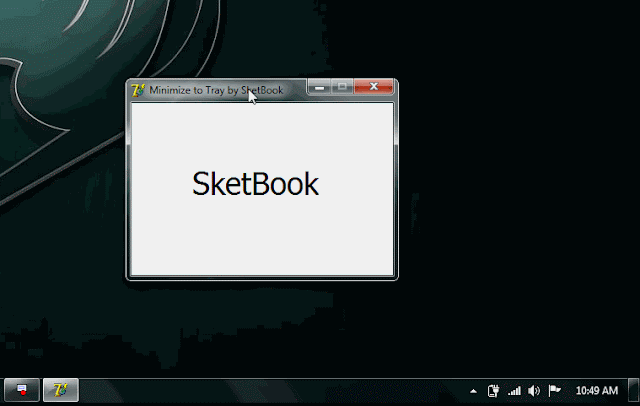Click the 10:49 AM clock
640x406 pixels.
597,391
